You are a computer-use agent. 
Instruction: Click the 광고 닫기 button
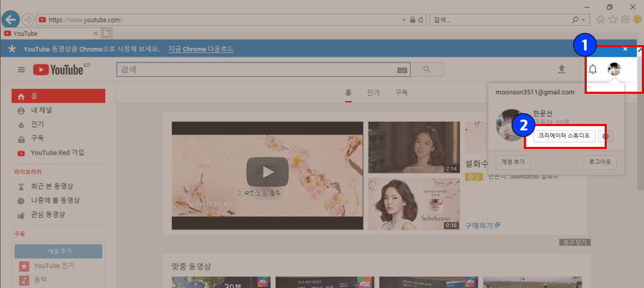tap(575, 242)
